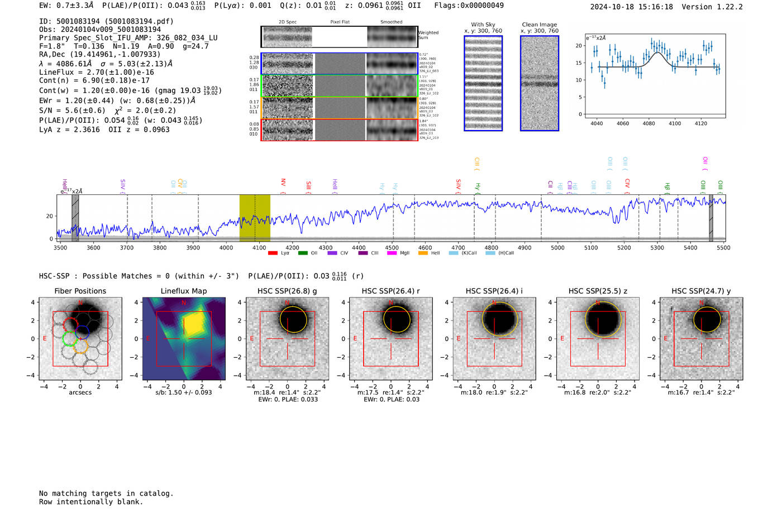The width and height of the screenshot is (782, 532).
Task: Open the Fiber Positions thumbnail
Action: click(x=80, y=339)
